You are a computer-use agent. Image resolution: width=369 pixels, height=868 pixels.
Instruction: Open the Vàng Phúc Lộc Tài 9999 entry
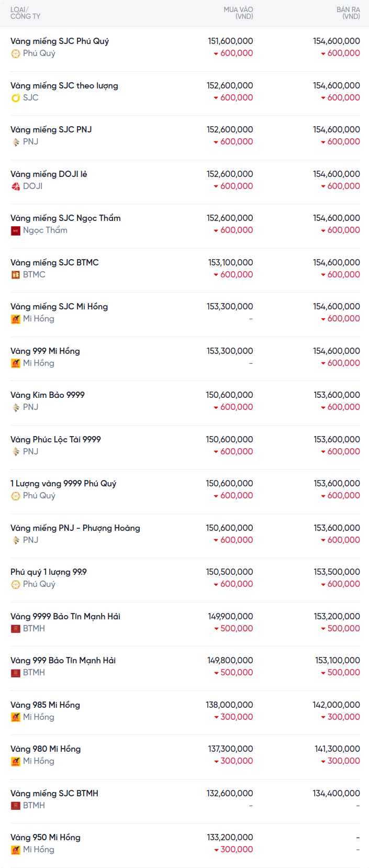coord(55,440)
